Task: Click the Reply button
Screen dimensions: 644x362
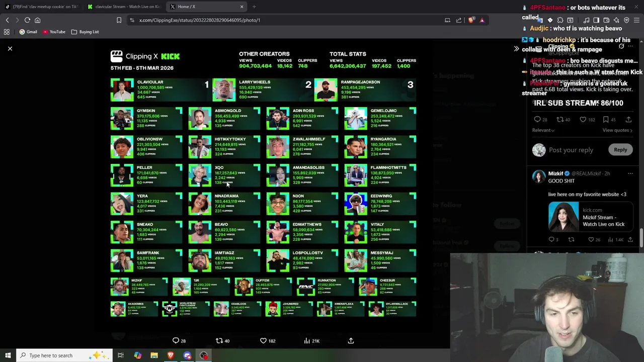Action: tap(620, 150)
